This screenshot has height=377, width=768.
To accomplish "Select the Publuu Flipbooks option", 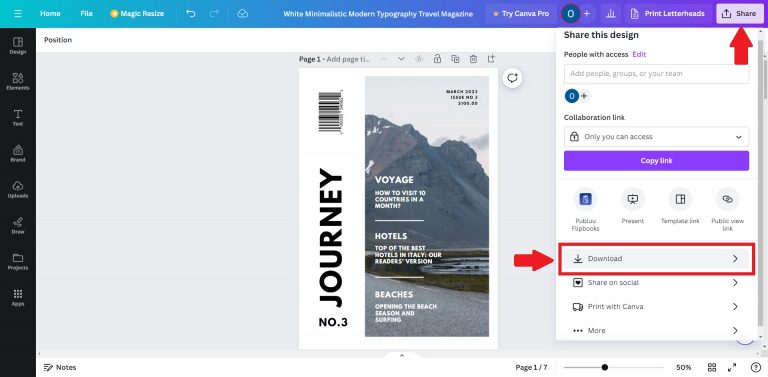I will coord(585,210).
